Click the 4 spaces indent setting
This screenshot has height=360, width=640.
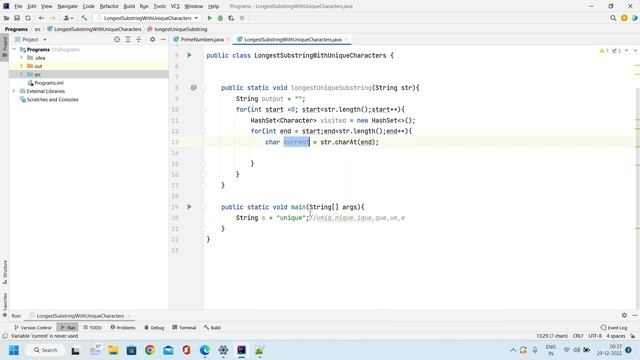tap(616, 336)
